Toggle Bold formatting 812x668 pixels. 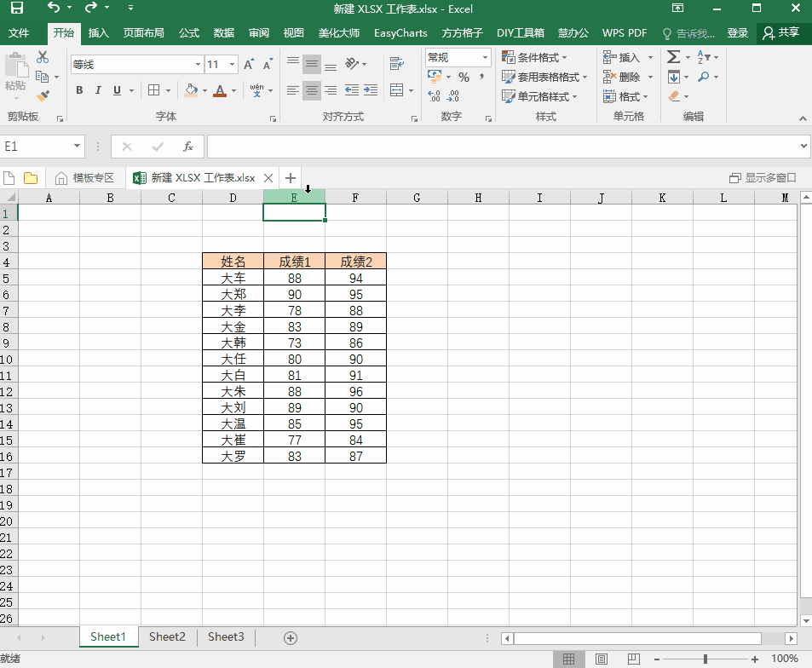(79, 90)
